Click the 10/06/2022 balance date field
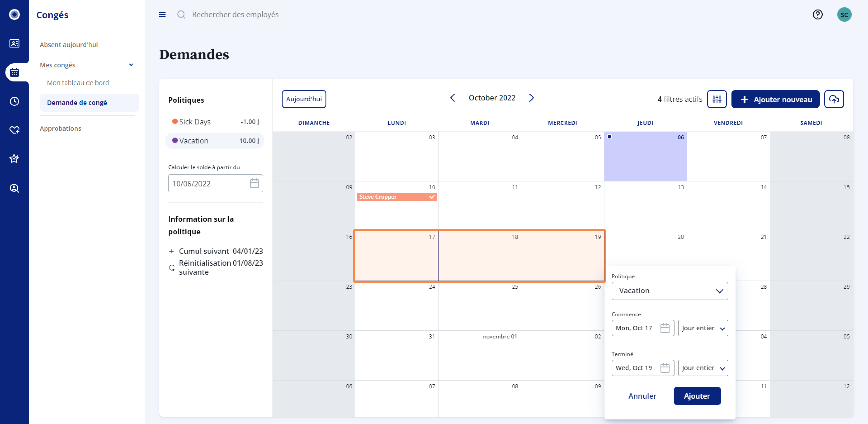The width and height of the screenshot is (868, 424). pyautogui.click(x=215, y=183)
